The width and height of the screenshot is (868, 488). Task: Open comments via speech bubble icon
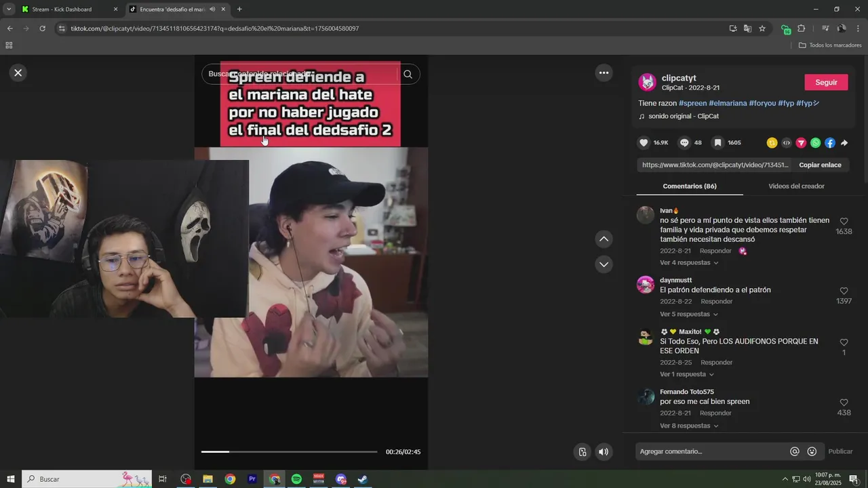click(684, 142)
